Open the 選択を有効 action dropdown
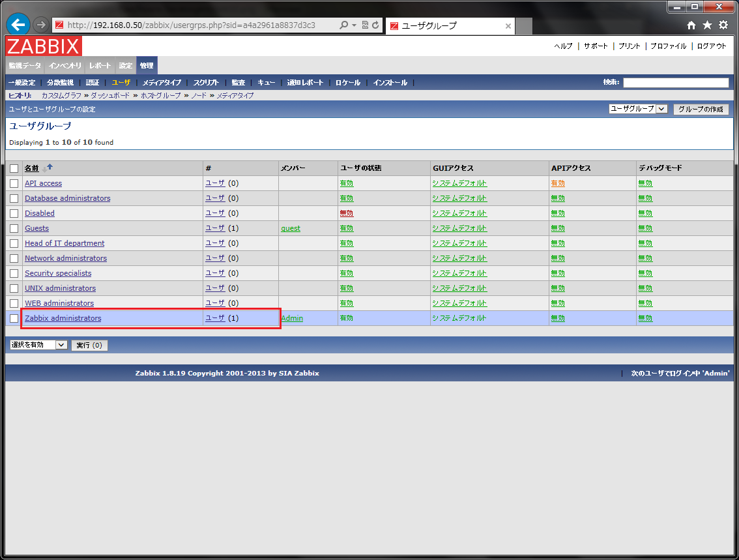The width and height of the screenshot is (739, 560). pos(38,345)
